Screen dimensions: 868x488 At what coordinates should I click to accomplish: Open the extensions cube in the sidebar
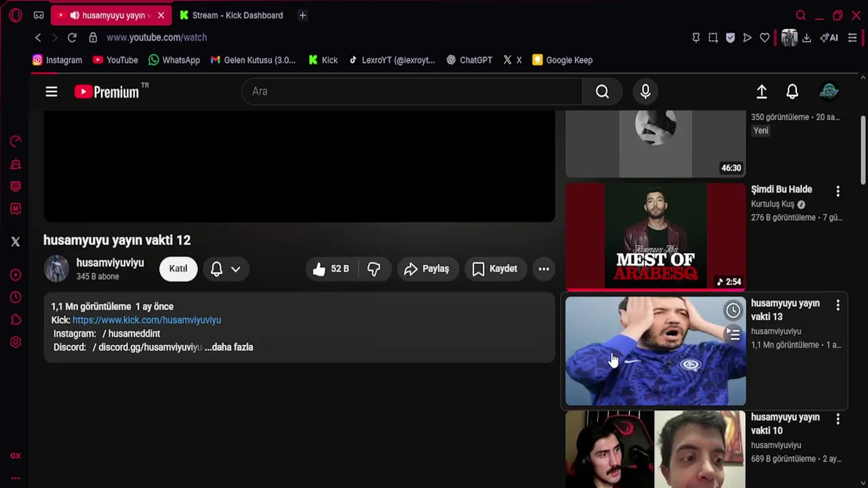tap(16, 320)
